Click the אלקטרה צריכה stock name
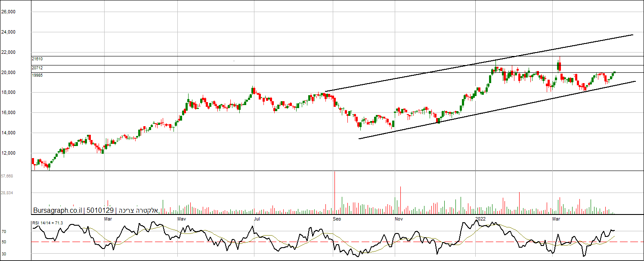644x261 pixels. point(138,211)
